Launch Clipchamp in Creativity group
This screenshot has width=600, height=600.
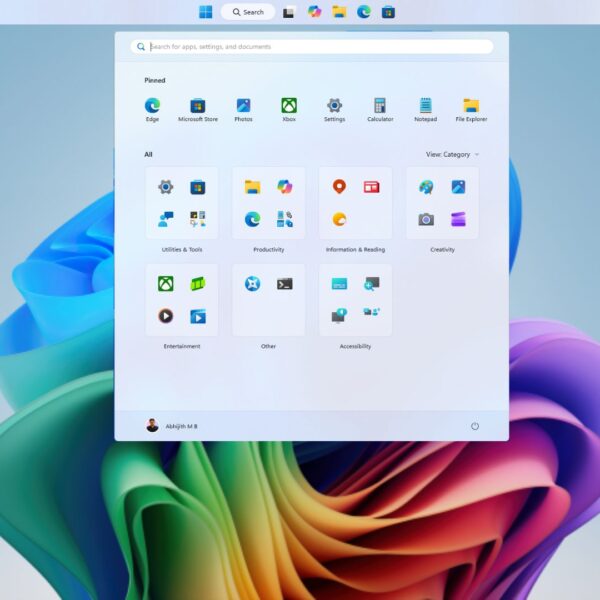click(458, 219)
